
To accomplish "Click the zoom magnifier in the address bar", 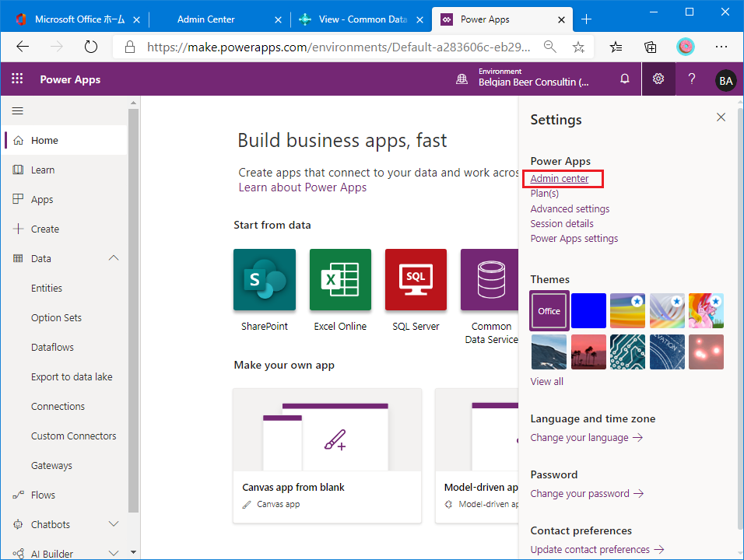I will coord(550,47).
